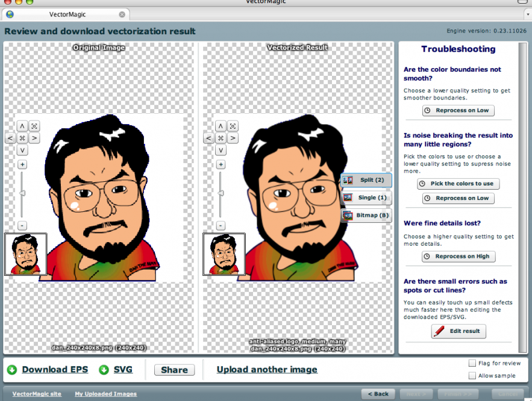Pan left in the Vectorized Result pane

click(x=208, y=138)
